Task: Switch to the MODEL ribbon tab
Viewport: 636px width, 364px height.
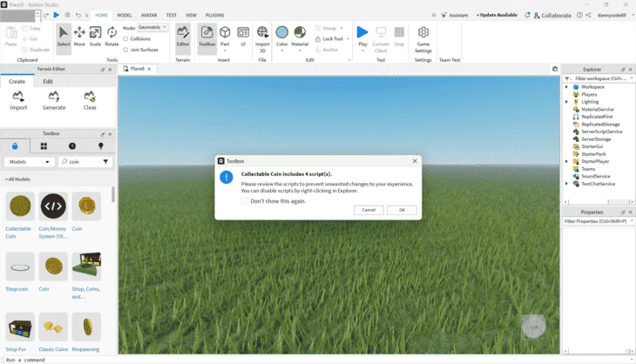Action: pos(125,15)
